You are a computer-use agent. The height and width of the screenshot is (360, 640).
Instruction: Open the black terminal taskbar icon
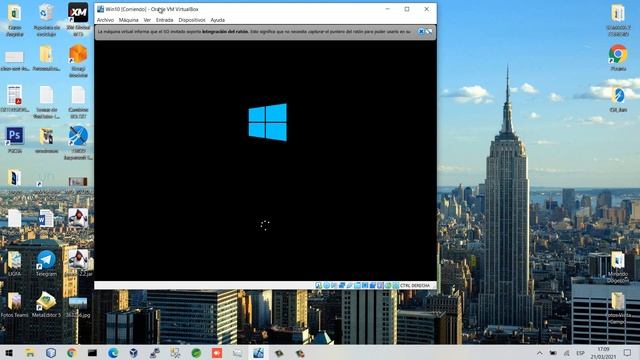pyautogui.click(x=92, y=353)
